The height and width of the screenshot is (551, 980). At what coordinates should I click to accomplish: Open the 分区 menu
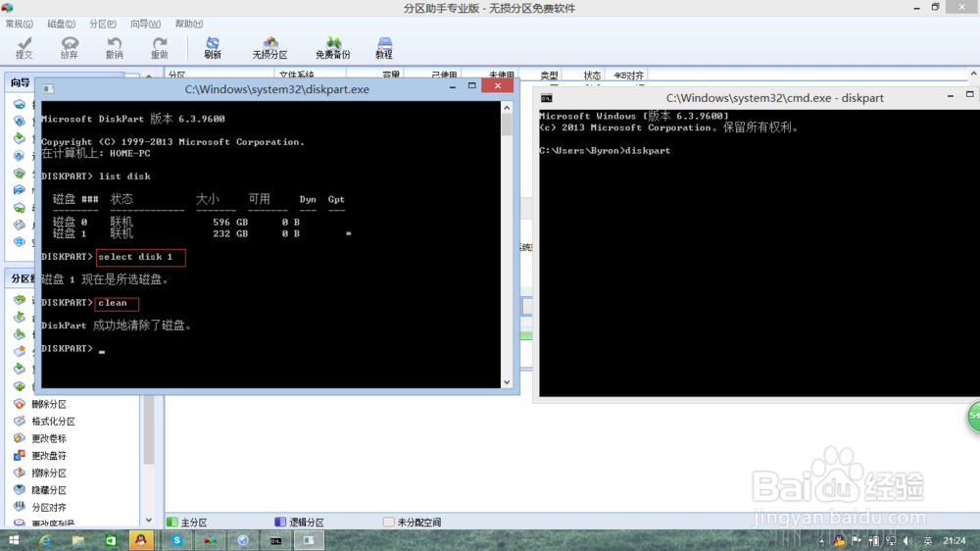coord(103,24)
